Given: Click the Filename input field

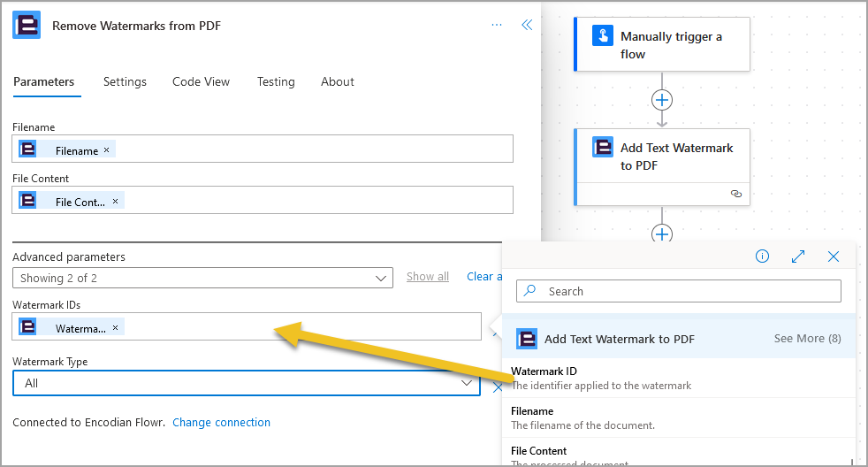Looking at the screenshot, I should coord(263,149).
